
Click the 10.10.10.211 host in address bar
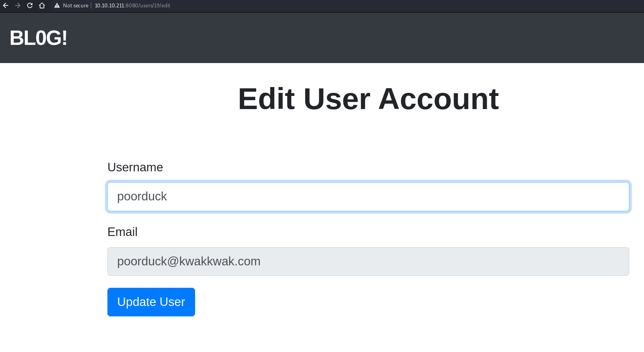pos(109,5)
